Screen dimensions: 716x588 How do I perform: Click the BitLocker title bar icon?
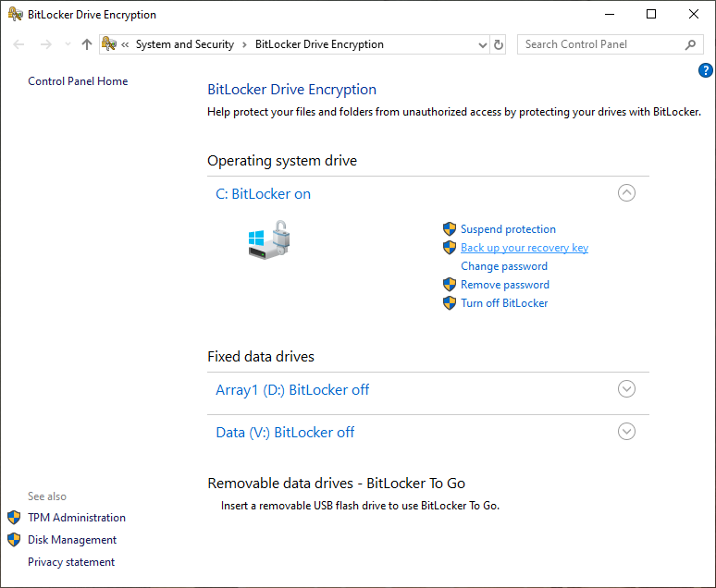point(15,14)
